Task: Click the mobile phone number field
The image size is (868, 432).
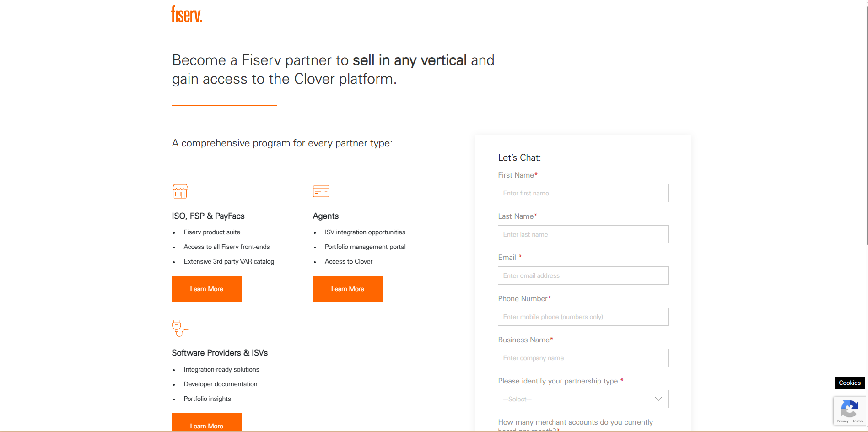Action: tap(582, 317)
